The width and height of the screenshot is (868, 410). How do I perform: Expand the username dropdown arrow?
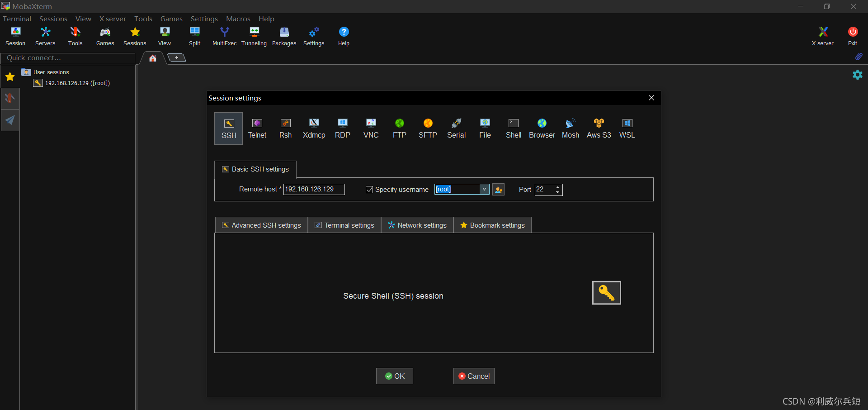tap(484, 189)
